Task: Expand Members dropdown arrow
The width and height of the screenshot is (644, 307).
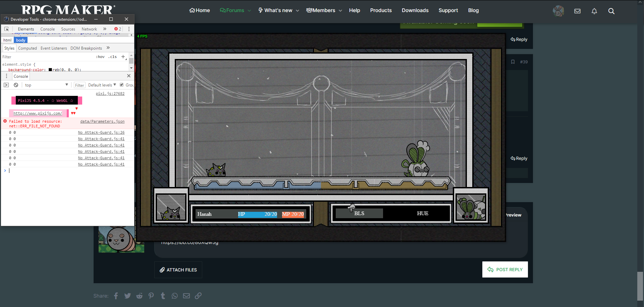Action: tap(340, 11)
